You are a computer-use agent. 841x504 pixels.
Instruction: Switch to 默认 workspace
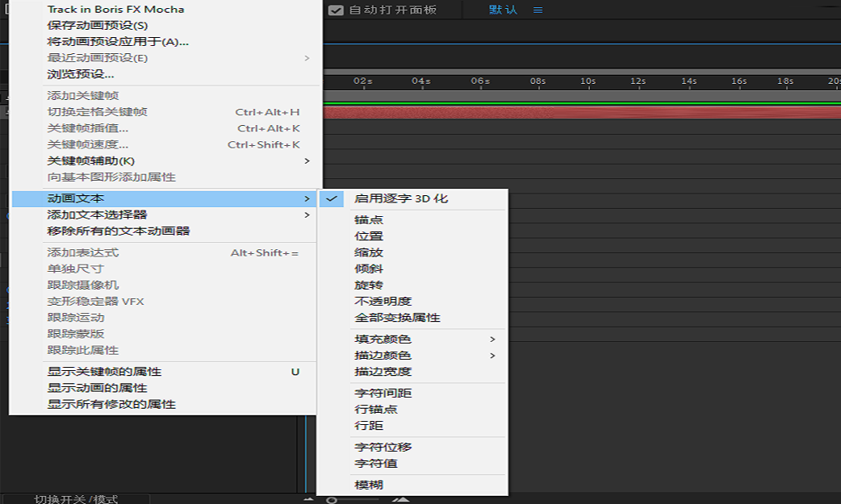(503, 10)
